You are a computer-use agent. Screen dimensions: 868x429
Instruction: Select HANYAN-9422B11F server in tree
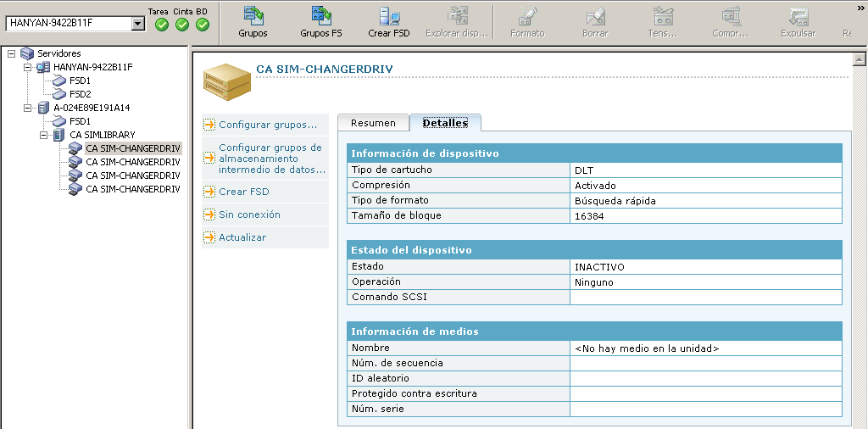93,67
